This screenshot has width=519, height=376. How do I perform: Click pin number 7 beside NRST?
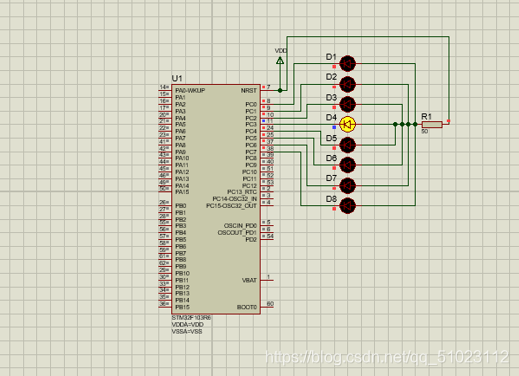pyautogui.click(x=269, y=87)
